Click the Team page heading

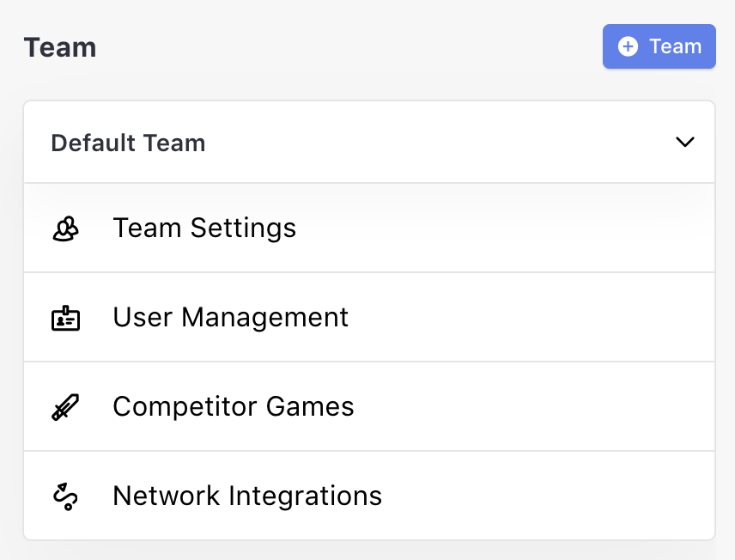tap(60, 47)
